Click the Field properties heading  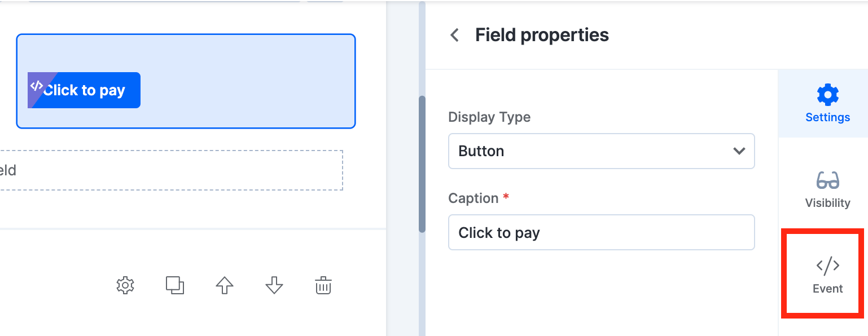point(542,35)
